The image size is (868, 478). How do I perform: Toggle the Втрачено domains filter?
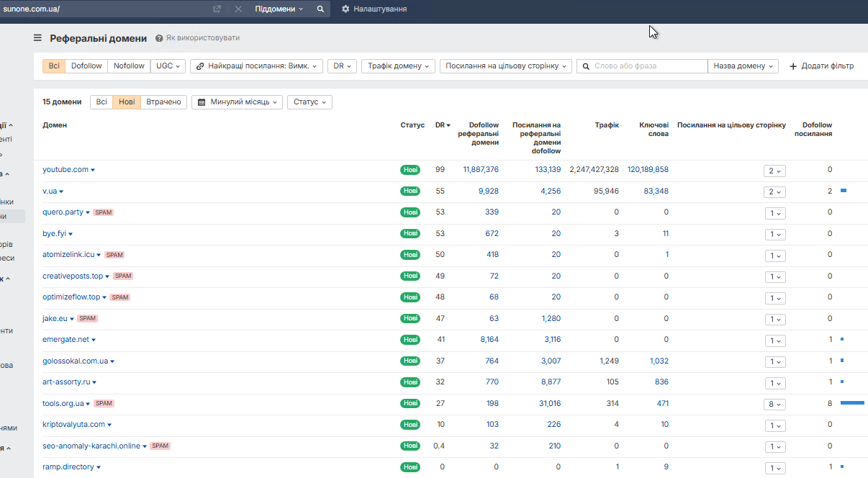163,102
